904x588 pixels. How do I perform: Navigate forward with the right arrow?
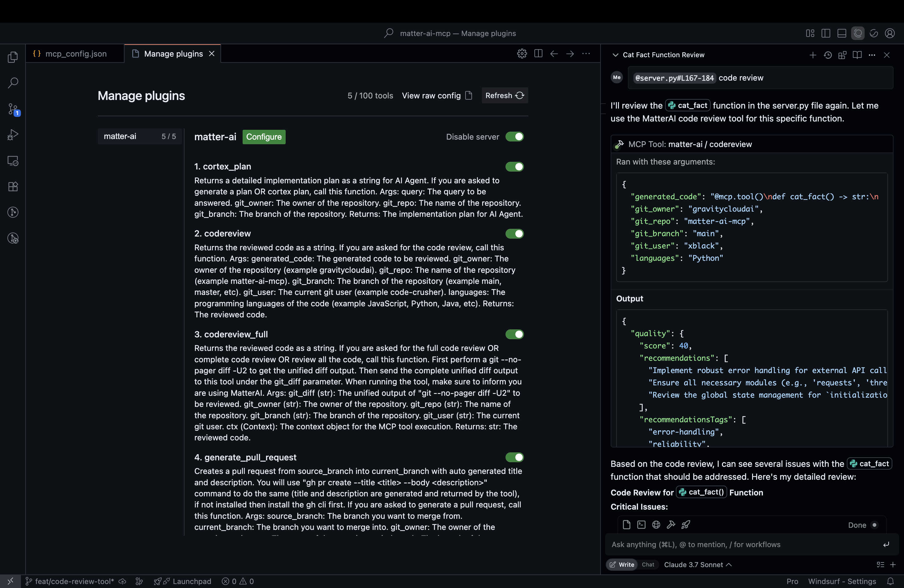(570, 54)
